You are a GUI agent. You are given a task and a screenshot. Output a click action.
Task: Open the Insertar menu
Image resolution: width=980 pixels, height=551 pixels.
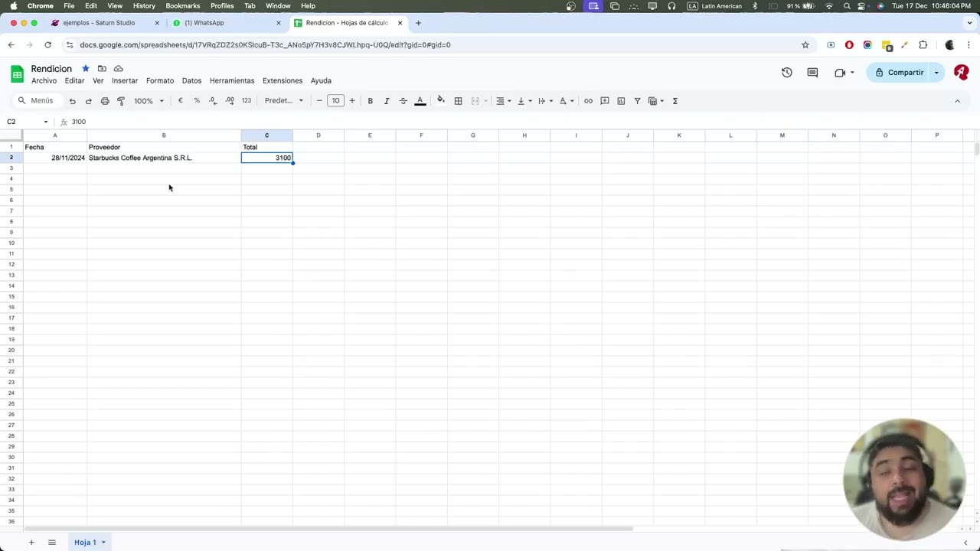tap(125, 80)
